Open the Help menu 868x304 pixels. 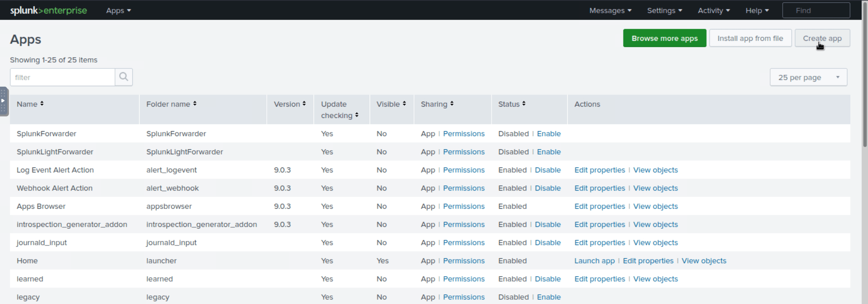coord(757,10)
